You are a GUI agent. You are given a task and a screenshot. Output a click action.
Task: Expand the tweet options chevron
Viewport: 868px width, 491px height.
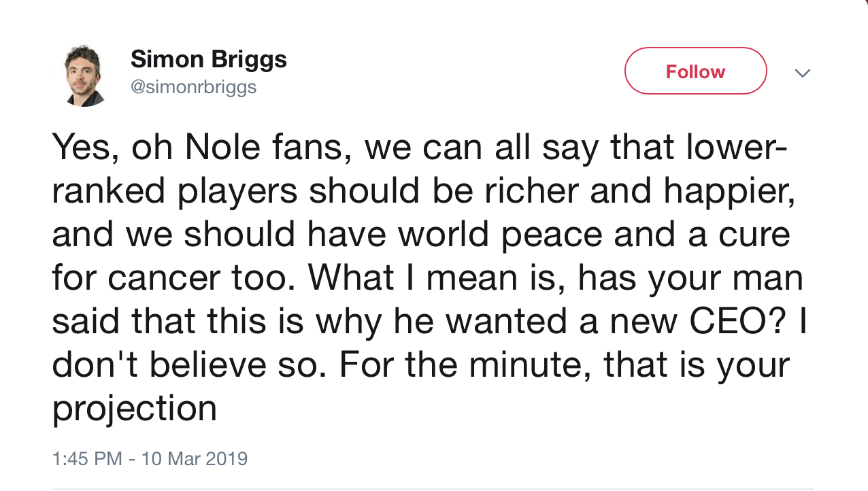coord(803,73)
